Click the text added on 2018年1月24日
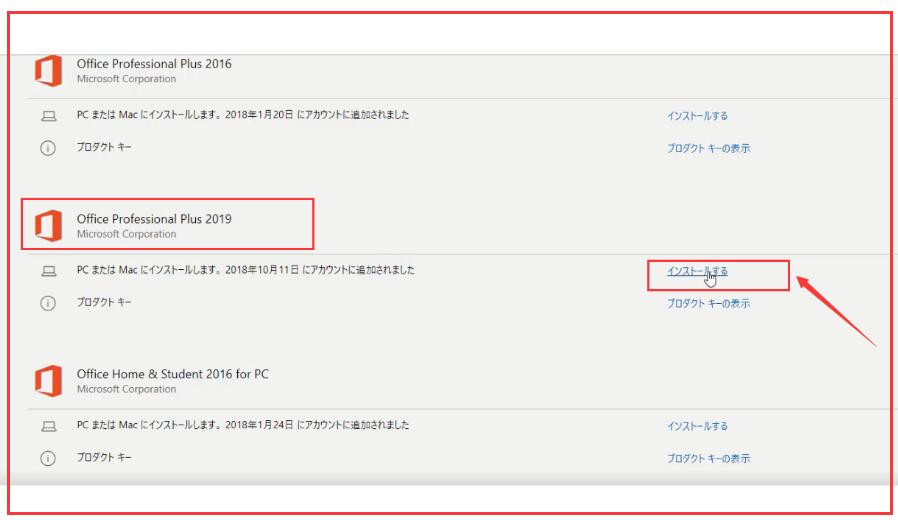 (x=243, y=425)
